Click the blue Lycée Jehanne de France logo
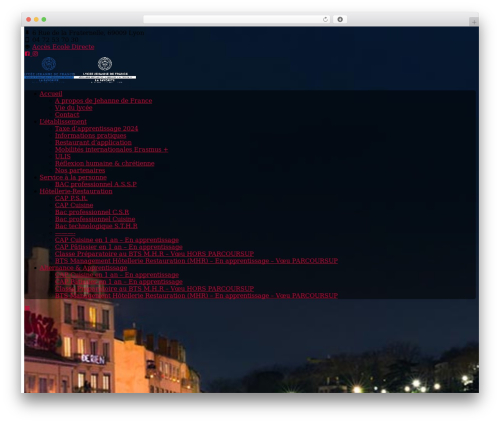Screen dimensions: 500x423 [49, 70]
